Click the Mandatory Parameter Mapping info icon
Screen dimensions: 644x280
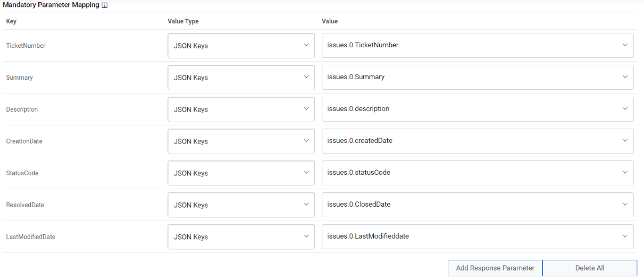tap(105, 5)
